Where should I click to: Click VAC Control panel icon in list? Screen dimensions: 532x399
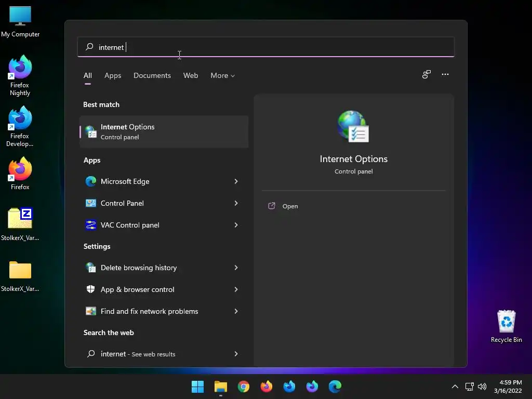pyautogui.click(x=90, y=225)
